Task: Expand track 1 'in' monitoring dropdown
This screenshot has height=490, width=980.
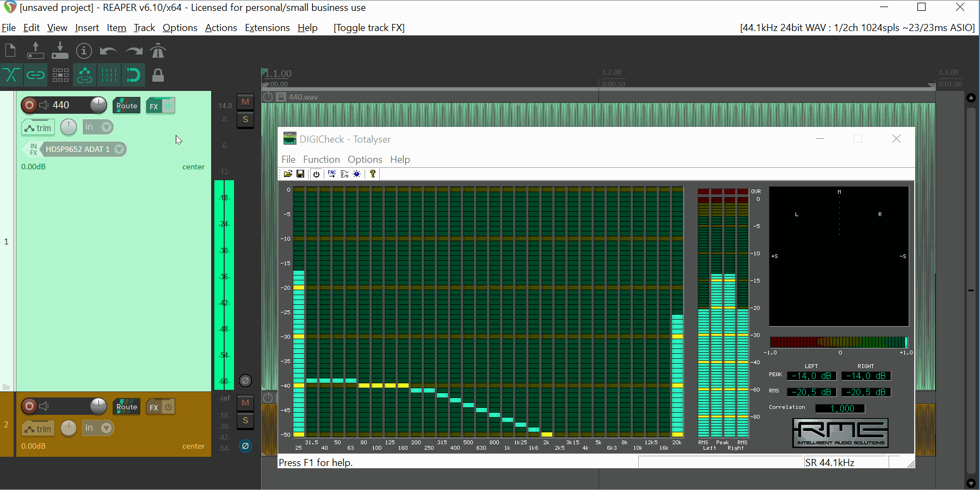Action: coord(107,127)
